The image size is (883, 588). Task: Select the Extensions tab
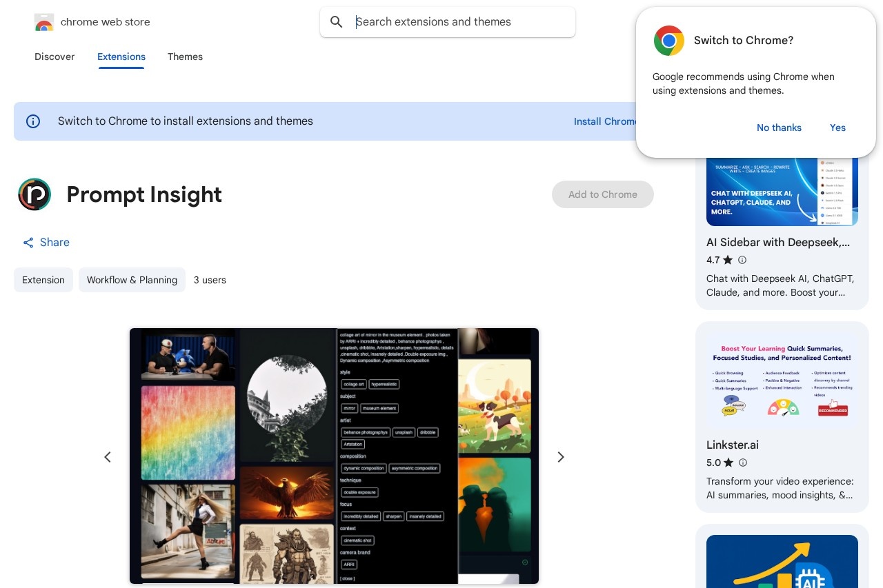[121, 57]
